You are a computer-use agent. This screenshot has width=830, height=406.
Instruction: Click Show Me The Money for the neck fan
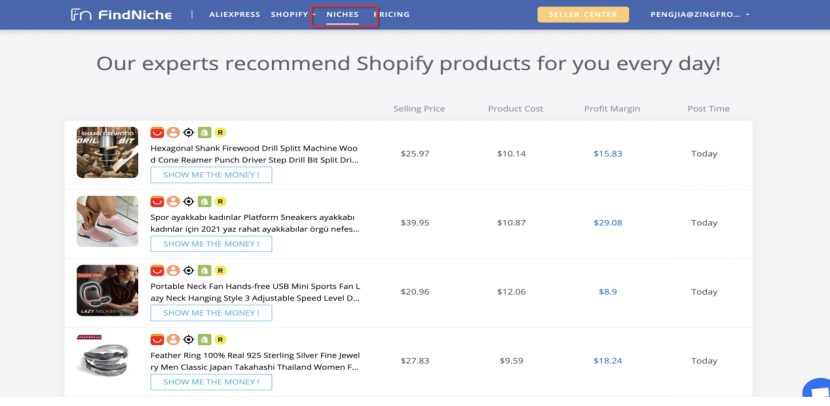click(x=211, y=313)
